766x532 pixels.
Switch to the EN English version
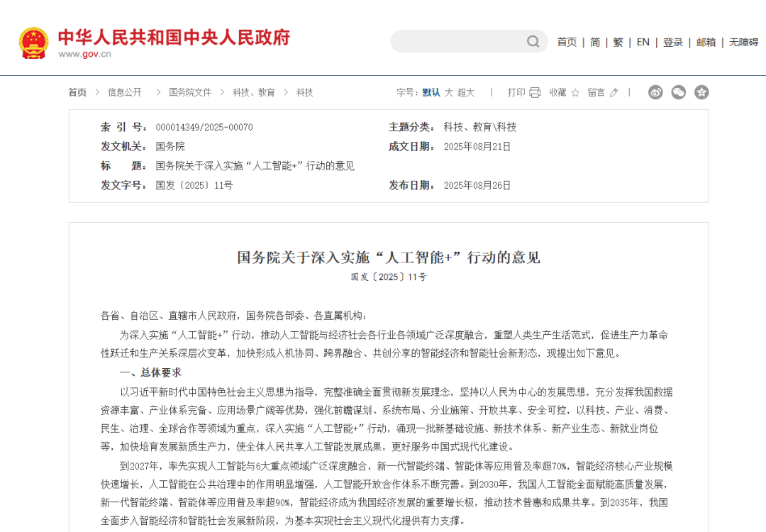643,43
